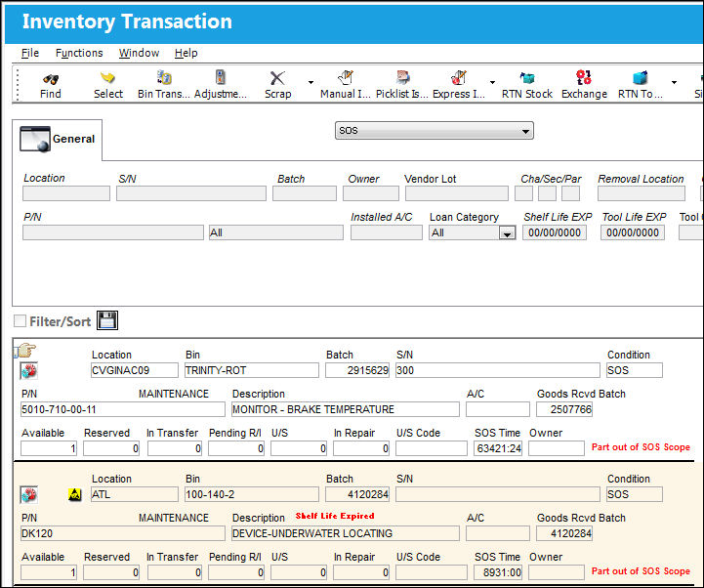Screen dimensions: 704x588
Task: Open dropdown arrow next to RTN To
Action: point(674,83)
